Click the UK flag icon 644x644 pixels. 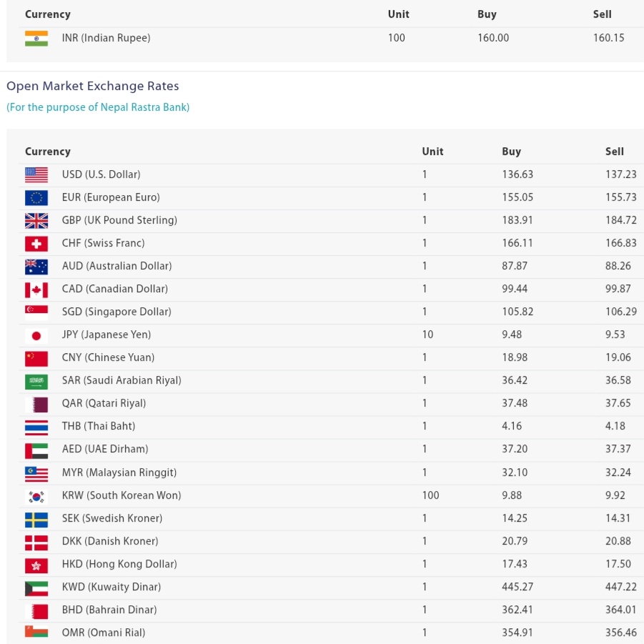(36, 220)
